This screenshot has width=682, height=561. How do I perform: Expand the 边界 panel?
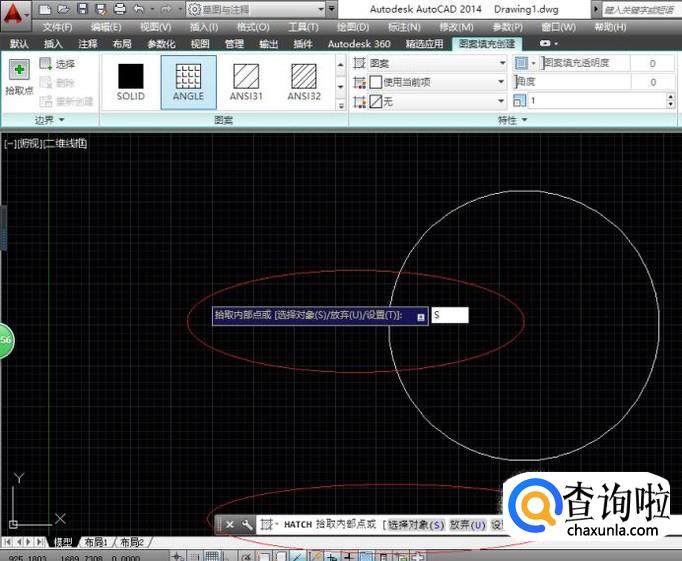49,120
